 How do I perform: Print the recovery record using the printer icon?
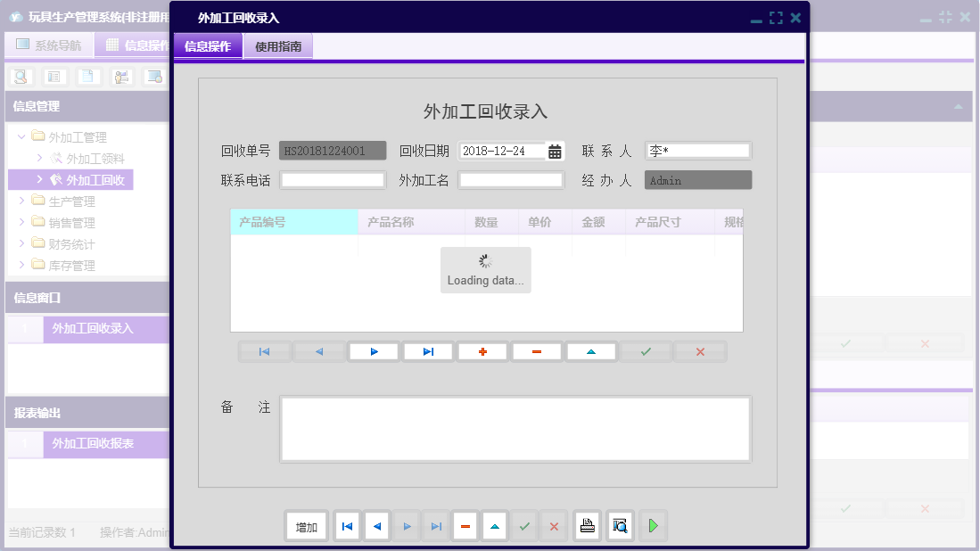click(x=587, y=525)
